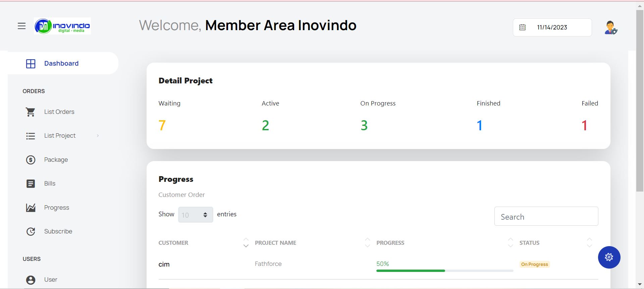Open the User menu link
This screenshot has height=289, width=644.
click(x=51, y=280)
